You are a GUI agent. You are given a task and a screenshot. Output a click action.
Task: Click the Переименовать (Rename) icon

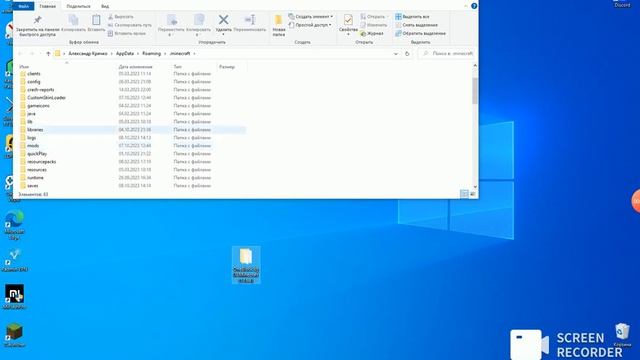[250, 20]
